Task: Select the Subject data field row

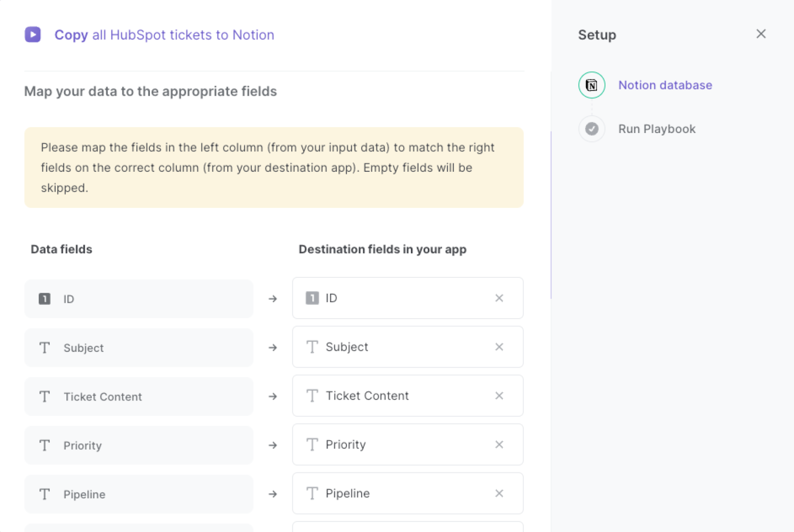Action: point(139,348)
